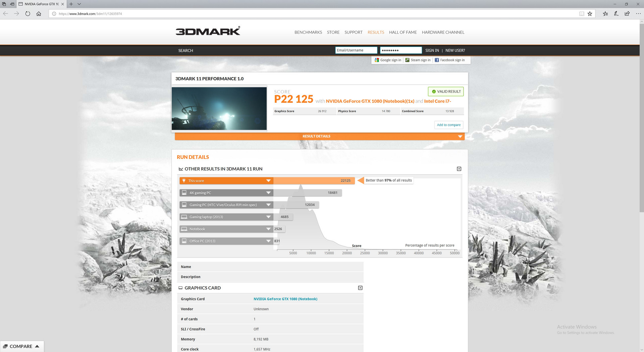Click the browser address bar URL
The image size is (644, 352).
coord(90,14)
